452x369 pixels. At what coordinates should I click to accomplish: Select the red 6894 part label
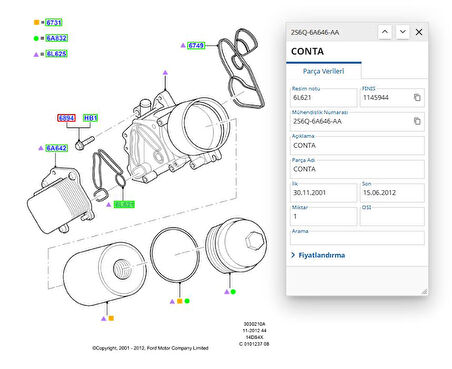pos(66,118)
